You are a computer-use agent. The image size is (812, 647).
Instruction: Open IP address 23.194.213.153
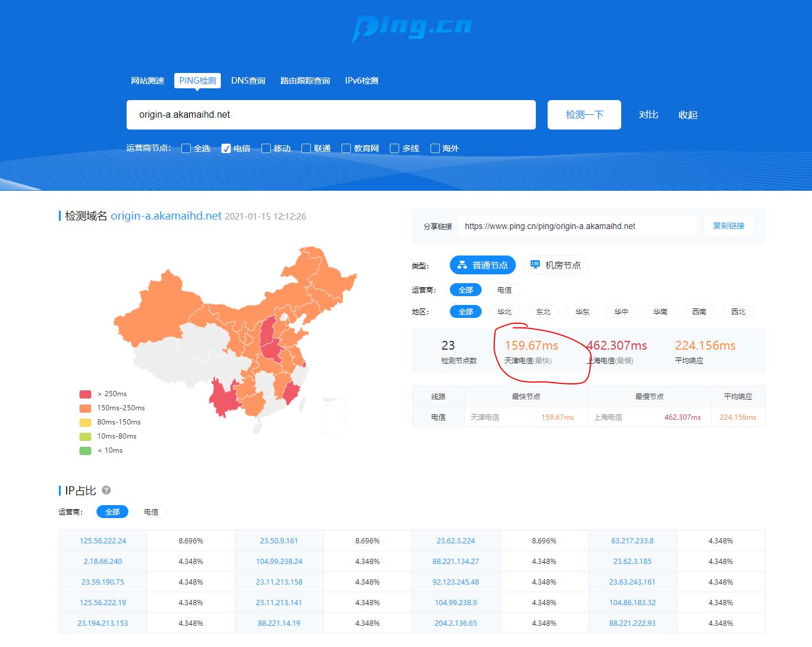coord(103,623)
